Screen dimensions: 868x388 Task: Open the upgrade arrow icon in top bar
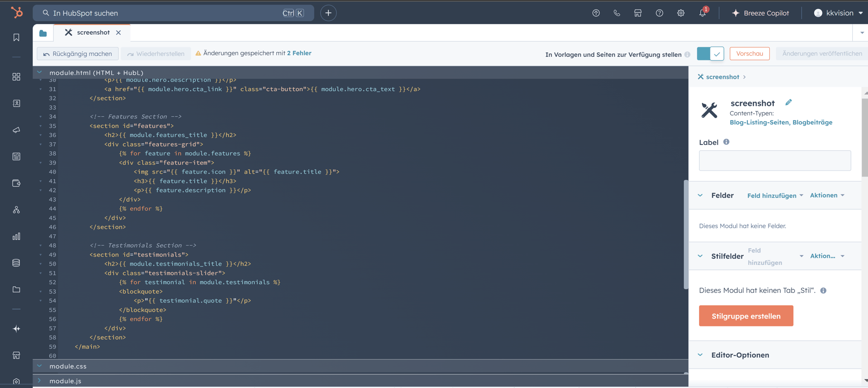(x=596, y=13)
